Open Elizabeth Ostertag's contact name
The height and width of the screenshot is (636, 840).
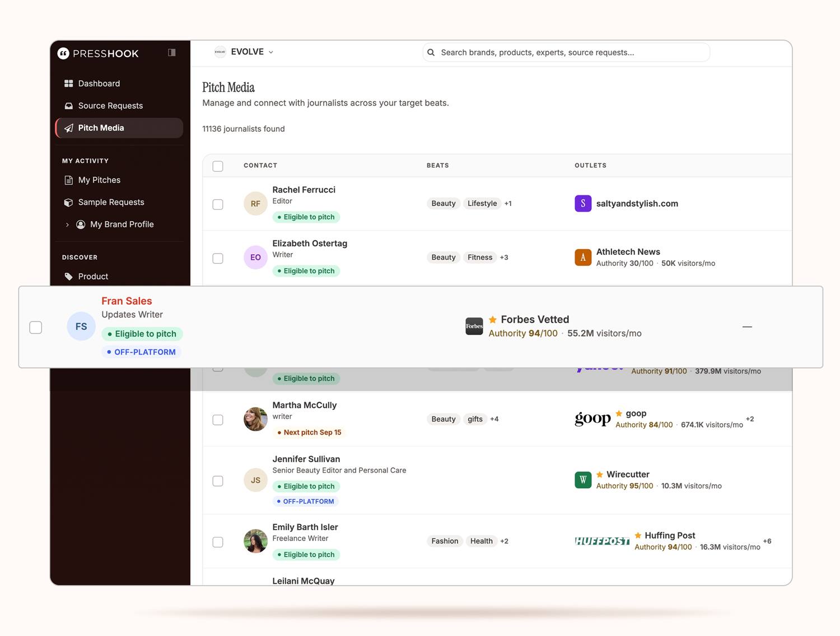click(310, 244)
